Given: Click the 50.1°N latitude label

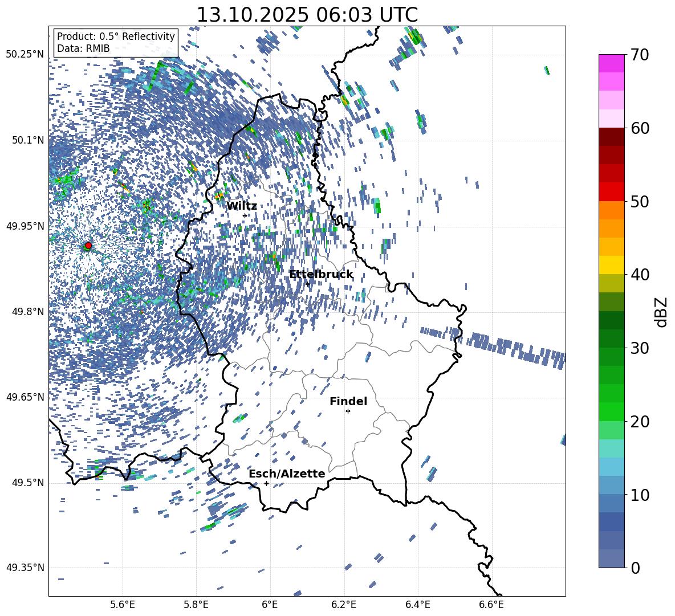Looking at the screenshot, I should (27, 140).
